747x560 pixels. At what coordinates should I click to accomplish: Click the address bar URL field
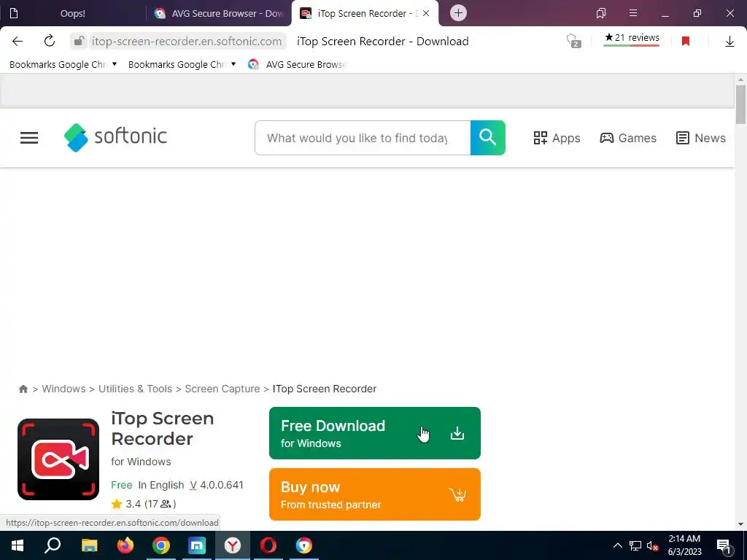point(187,42)
